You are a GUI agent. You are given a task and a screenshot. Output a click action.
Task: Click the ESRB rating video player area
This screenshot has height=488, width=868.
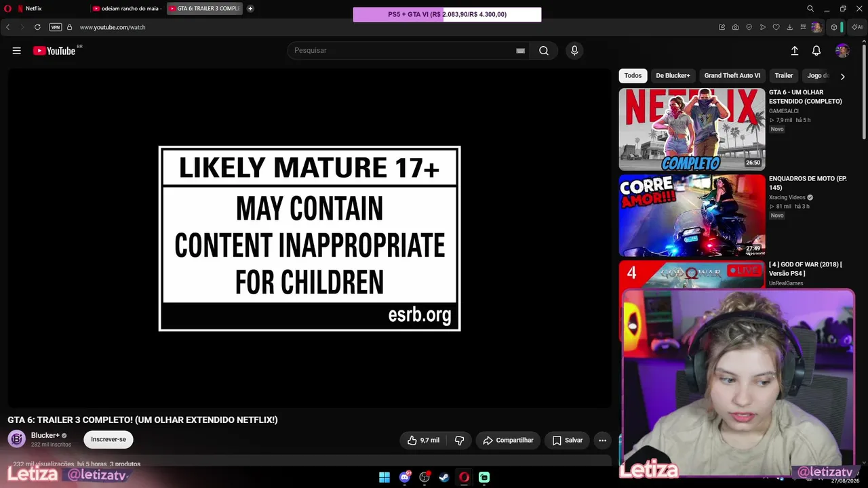pyautogui.click(x=309, y=238)
